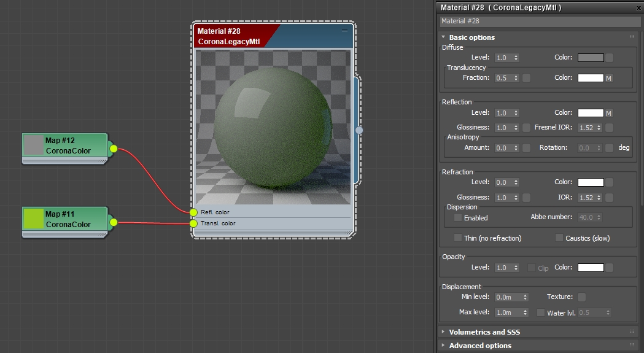Image resolution: width=644 pixels, height=353 pixels.
Task: Click the Transl. color slot label
Action: pyautogui.click(x=218, y=223)
